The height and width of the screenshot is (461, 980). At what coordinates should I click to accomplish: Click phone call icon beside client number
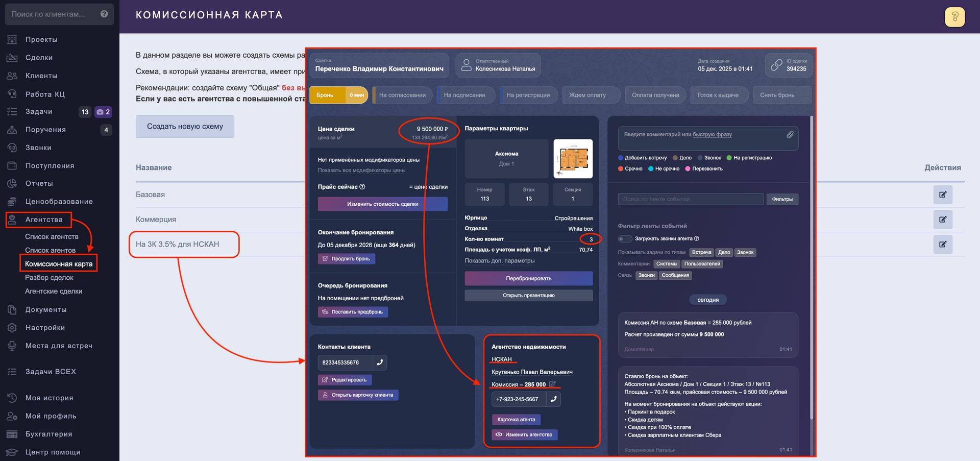[379, 362]
